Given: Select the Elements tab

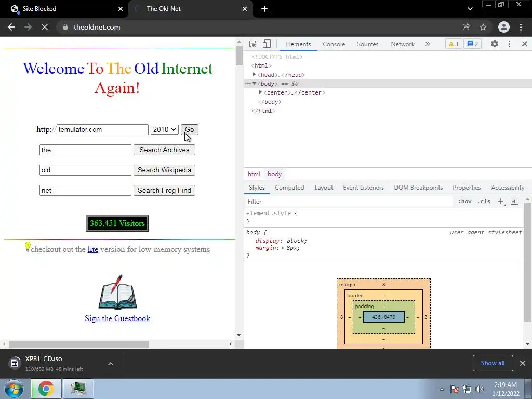Looking at the screenshot, I should coord(298,44).
